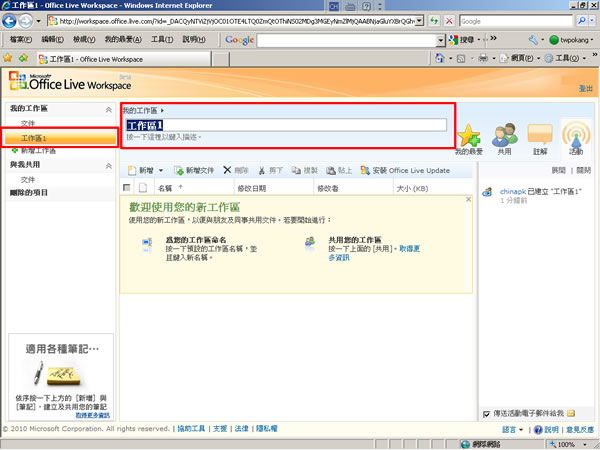Click the 取得更多資訊 link in welcome box
Image resolution: width=600 pixels, height=450 pixels.
click(374, 253)
